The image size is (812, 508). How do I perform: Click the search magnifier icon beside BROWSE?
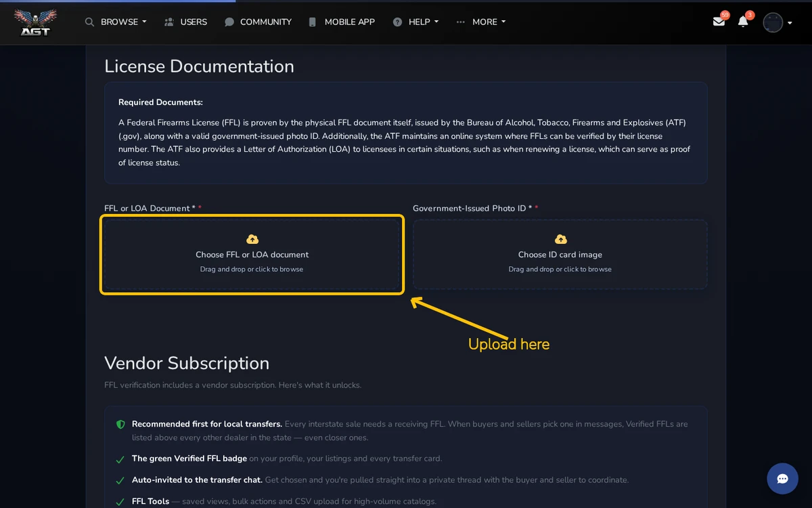pos(89,22)
